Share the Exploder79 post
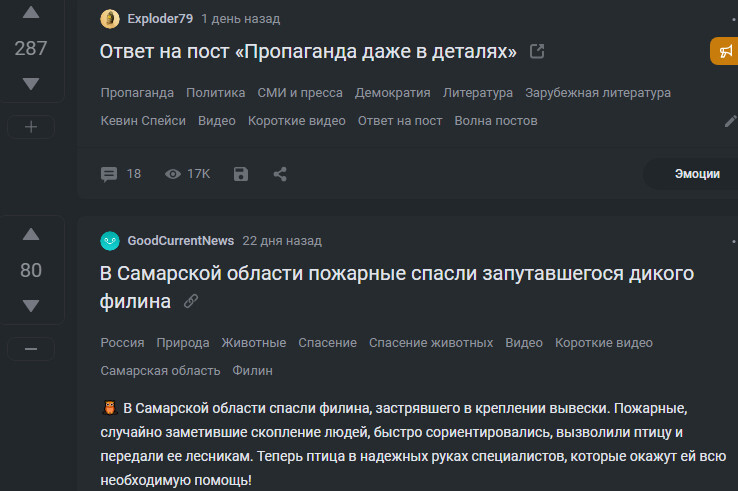The image size is (738, 491). click(280, 174)
